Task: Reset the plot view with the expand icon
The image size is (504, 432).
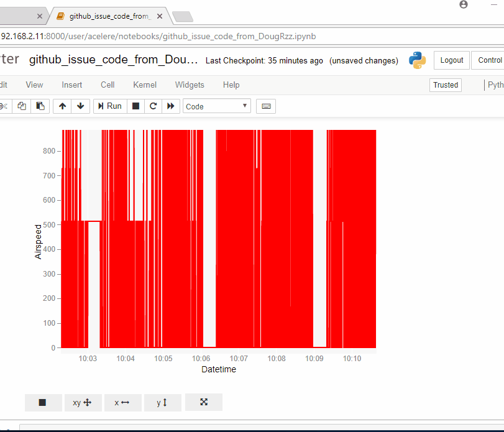Action: [204, 402]
